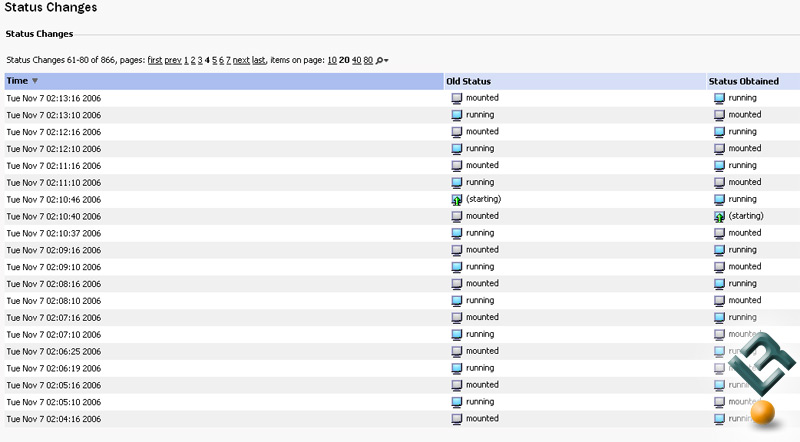
Task: Click mounted icon in 02:13:16 Old Status
Action: pyautogui.click(x=457, y=99)
